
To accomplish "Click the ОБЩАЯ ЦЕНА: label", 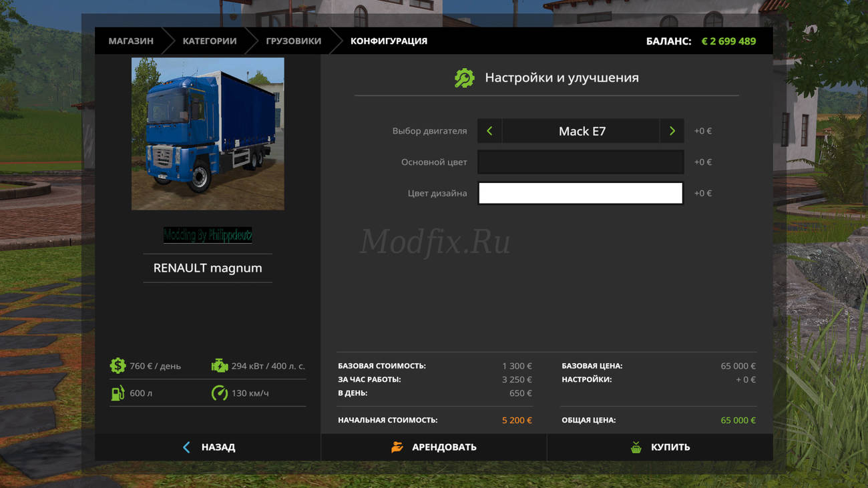I will [x=588, y=420].
